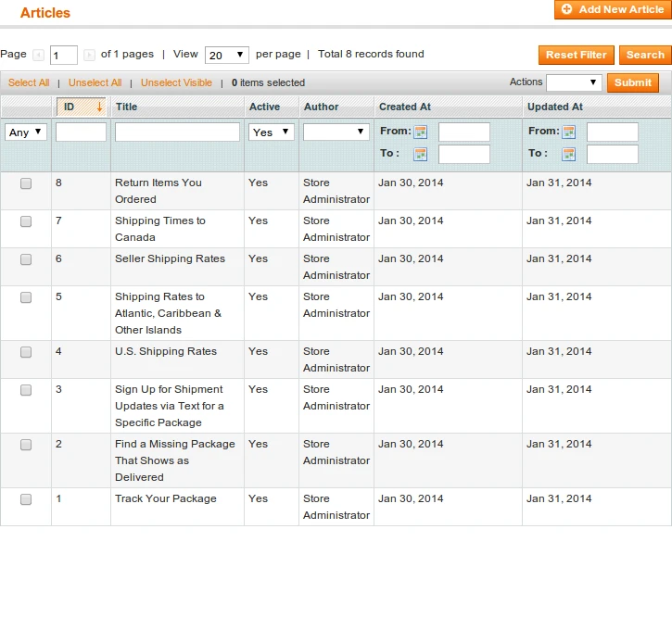672x630 pixels.
Task: Tick checkbox for Return Items You Ordered
Action: (x=26, y=183)
